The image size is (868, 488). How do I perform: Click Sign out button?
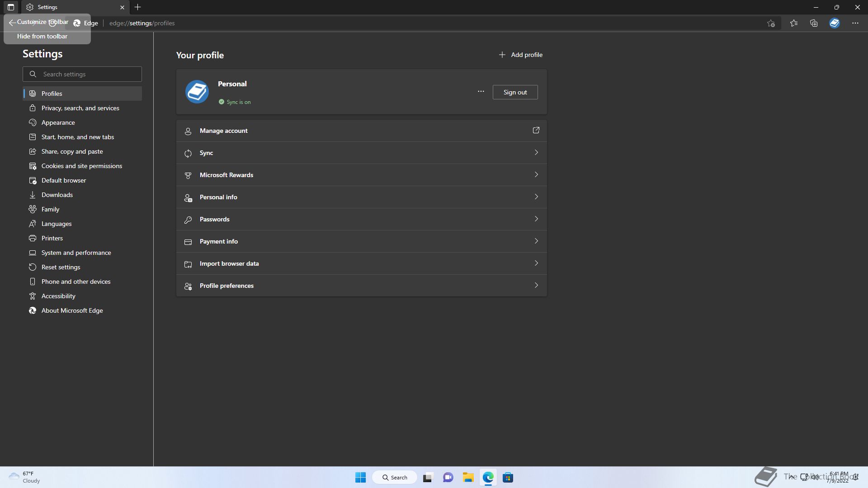tap(515, 92)
